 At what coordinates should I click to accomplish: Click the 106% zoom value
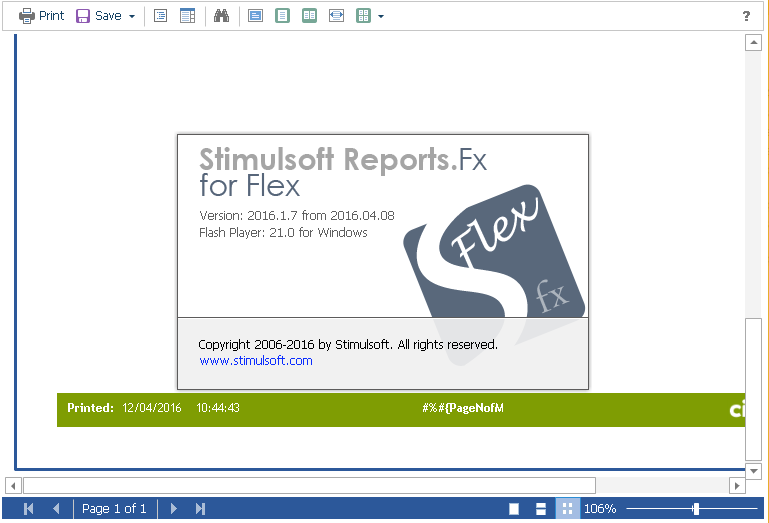(600, 509)
